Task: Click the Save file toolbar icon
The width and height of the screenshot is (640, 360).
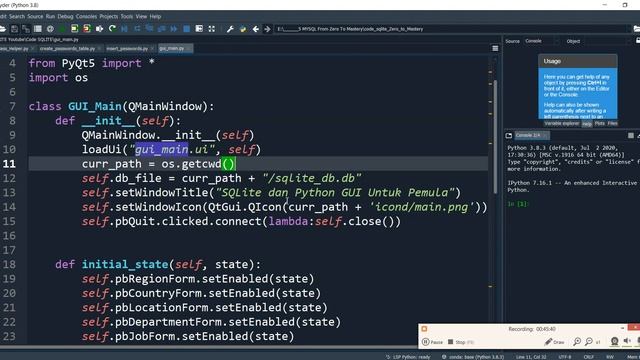Action: coord(14,29)
